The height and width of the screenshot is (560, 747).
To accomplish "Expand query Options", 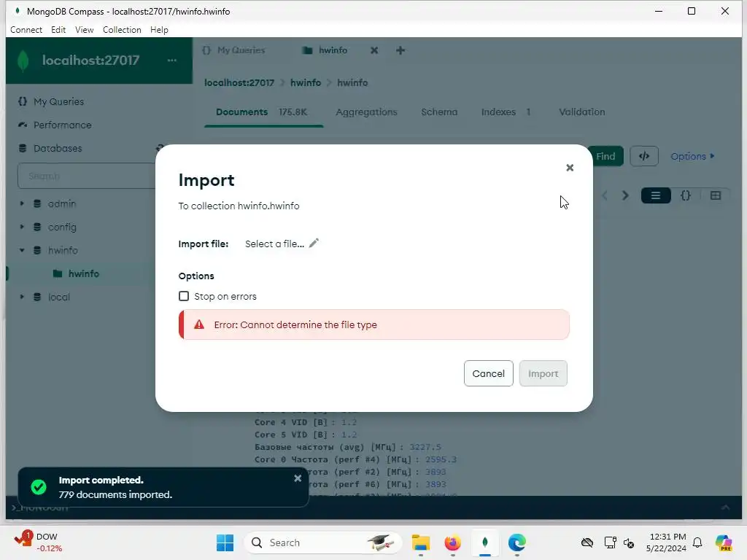I will click(692, 156).
